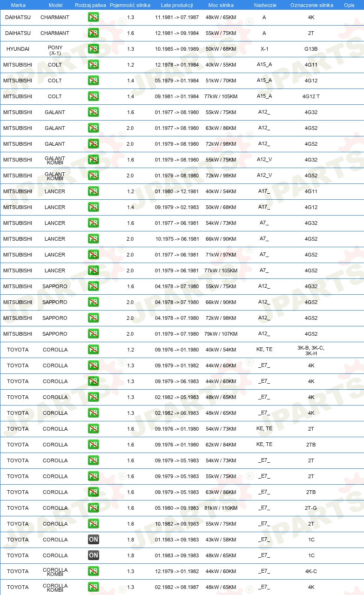The image size is (364, 595).
Task: Click production years 09.1979 -> 02.1983
Action: 177,207
